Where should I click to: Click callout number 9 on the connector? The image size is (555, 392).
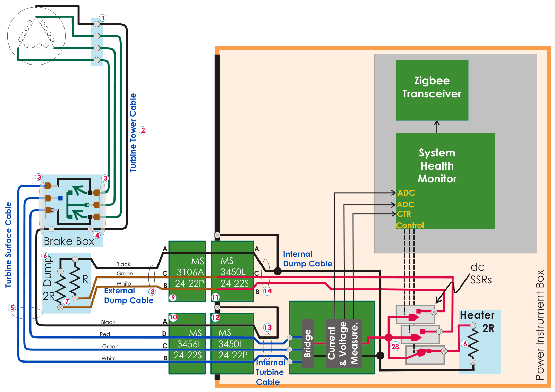[173, 297]
